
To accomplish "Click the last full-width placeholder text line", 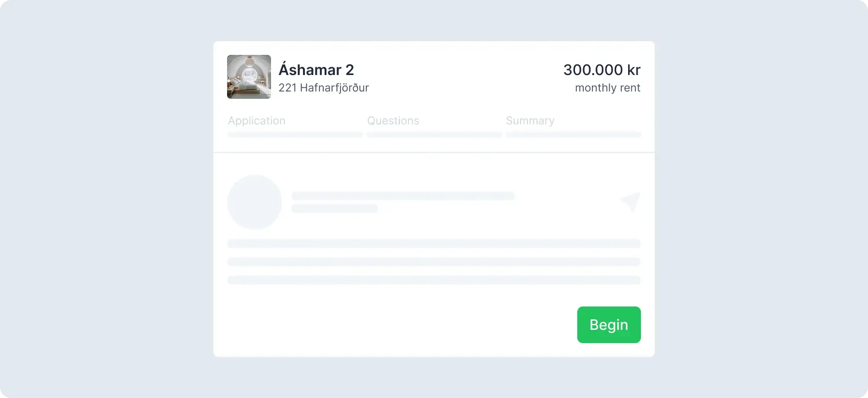I will click(434, 280).
